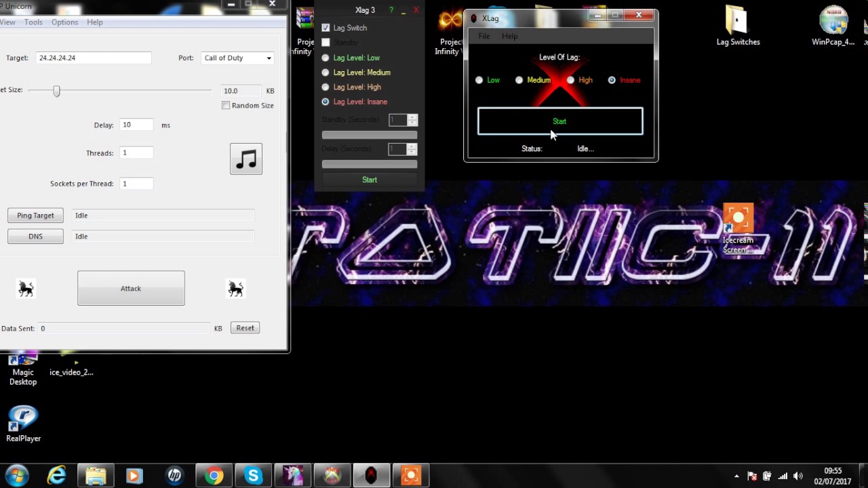Screen dimensions: 868x488
Task: Click the large Start button in XLag window
Action: 560,121
